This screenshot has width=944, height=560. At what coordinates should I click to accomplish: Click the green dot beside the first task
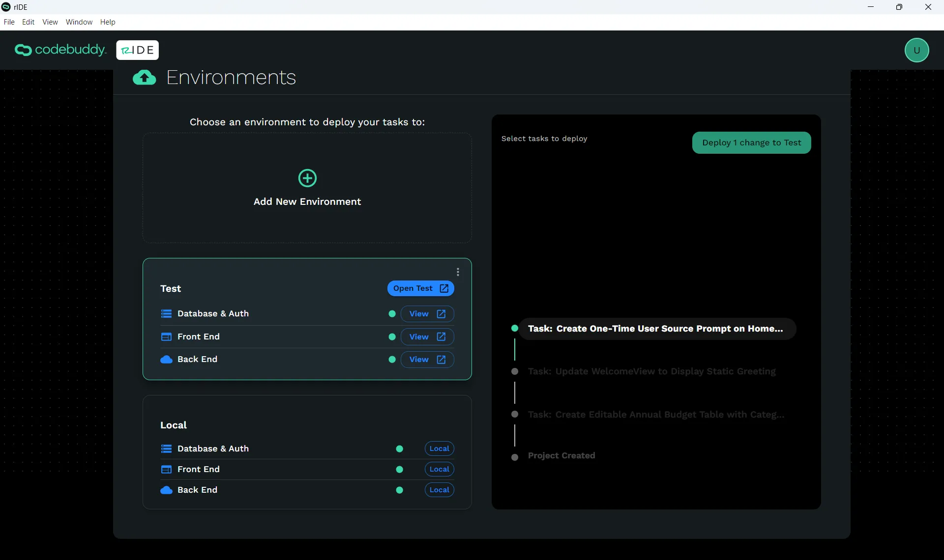click(515, 328)
